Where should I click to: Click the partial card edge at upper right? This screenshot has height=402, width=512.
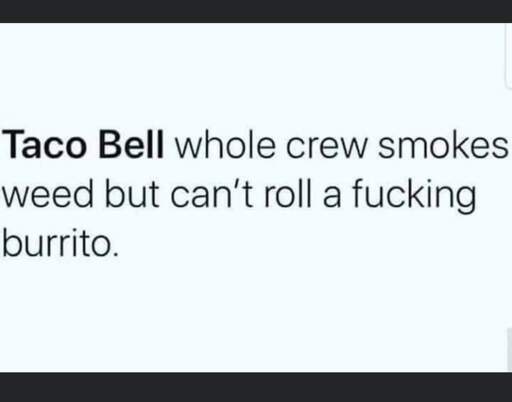coord(509,55)
